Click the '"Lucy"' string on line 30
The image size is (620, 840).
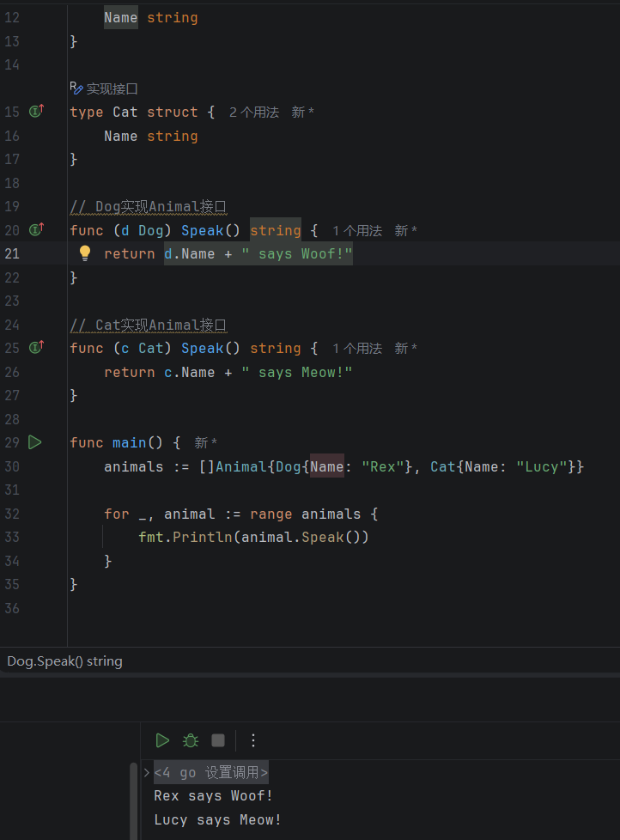(541, 466)
